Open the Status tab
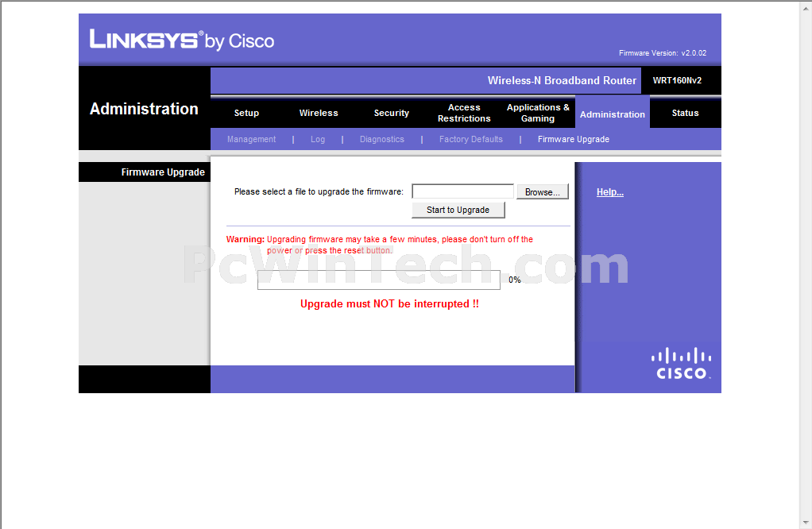812x529 pixels. [685, 113]
